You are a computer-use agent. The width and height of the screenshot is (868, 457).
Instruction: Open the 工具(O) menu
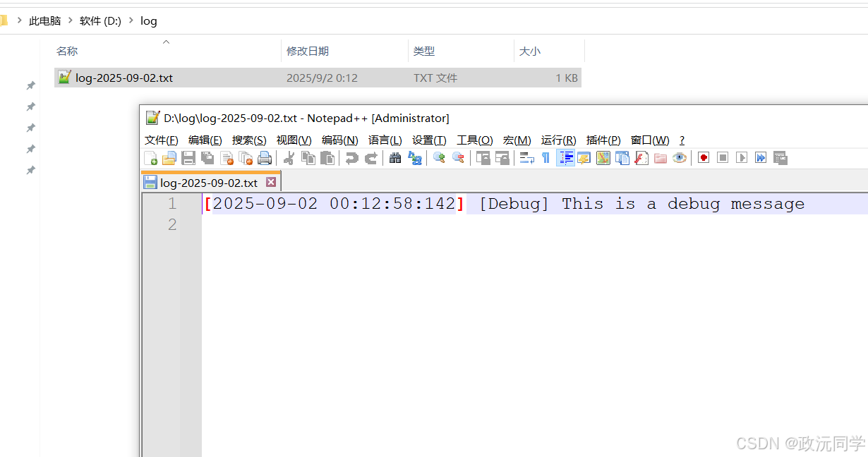point(474,140)
